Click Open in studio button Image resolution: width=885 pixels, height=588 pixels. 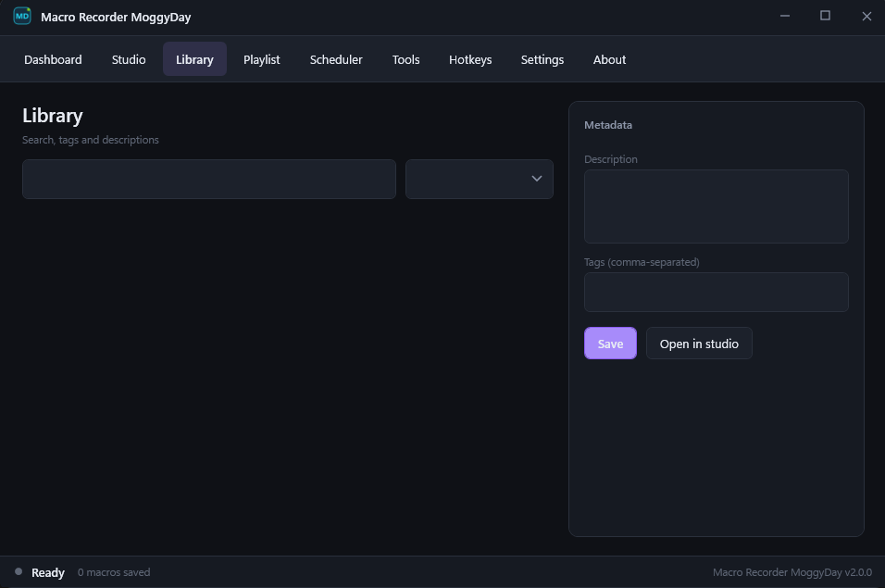coord(699,344)
